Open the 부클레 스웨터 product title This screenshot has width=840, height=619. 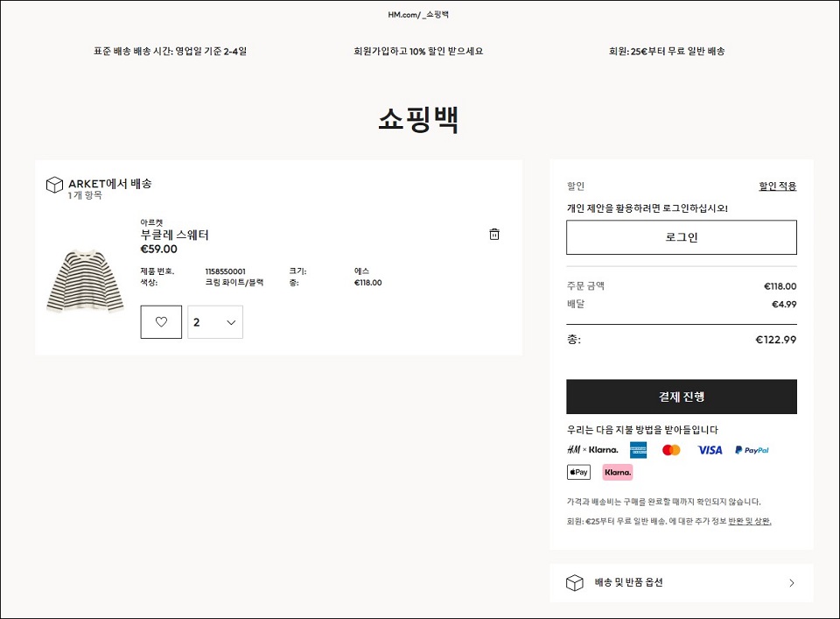point(175,235)
